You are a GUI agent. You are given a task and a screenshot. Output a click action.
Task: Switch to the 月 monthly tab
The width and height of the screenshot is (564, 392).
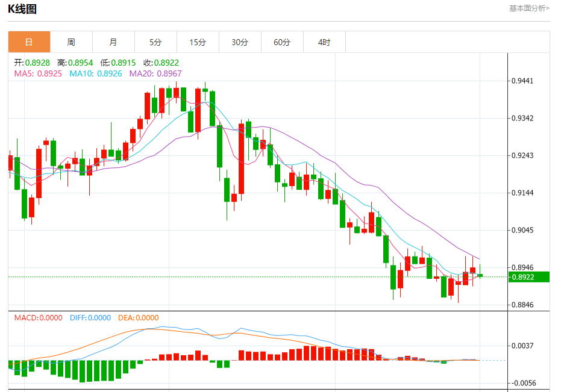coord(113,42)
